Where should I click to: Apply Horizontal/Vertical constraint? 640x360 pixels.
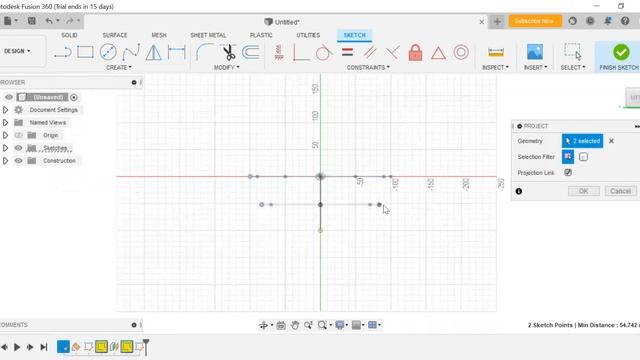pos(279,52)
